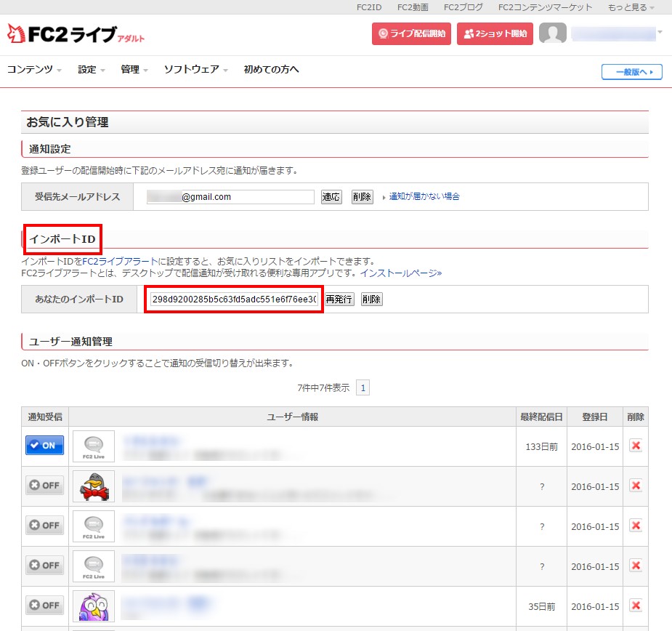Open the account dropdown arrow beside the username
Screen dimensions: 672x631
(660, 33)
